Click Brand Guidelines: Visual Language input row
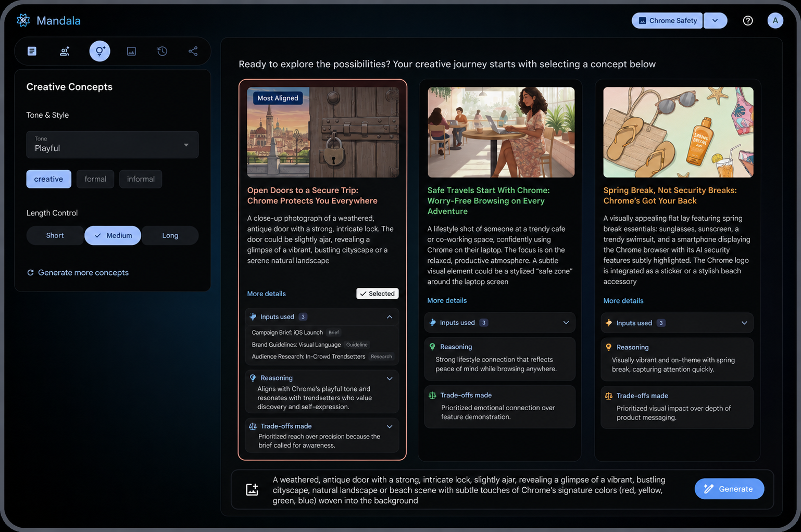 tap(311, 345)
